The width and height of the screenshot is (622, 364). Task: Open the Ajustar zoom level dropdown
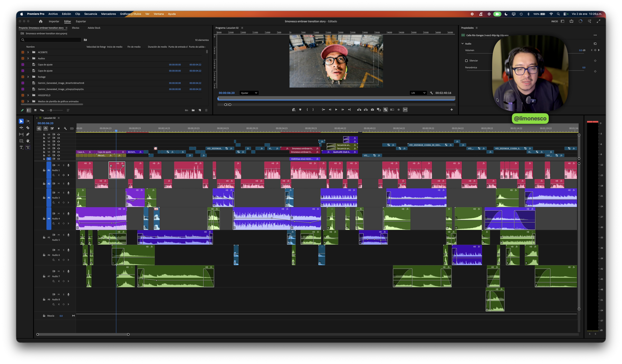249,93
